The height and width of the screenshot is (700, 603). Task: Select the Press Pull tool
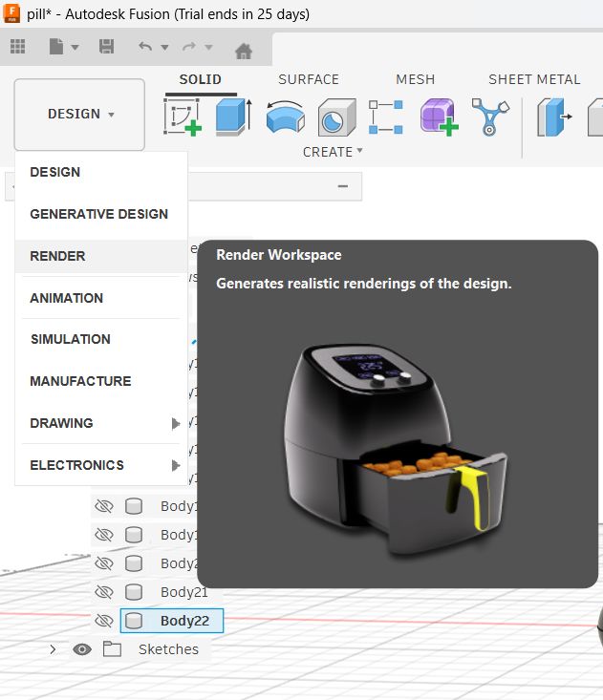(x=554, y=117)
